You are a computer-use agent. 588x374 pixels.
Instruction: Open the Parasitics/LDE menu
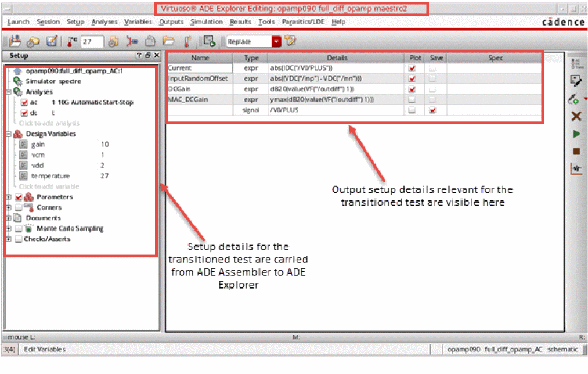pos(304,22)
